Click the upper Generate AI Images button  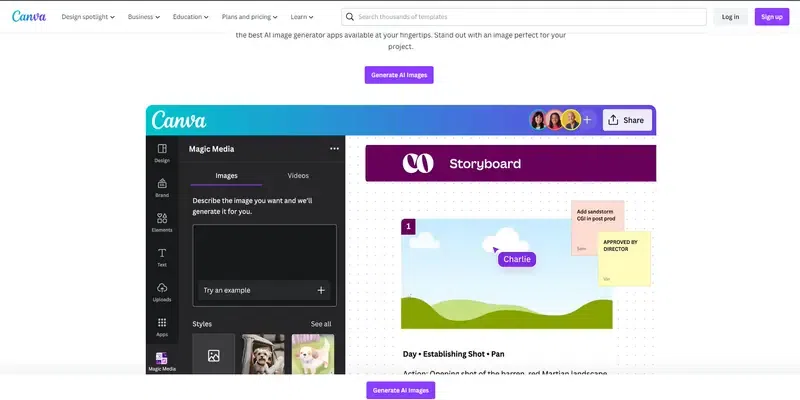[x=399, y=75]
